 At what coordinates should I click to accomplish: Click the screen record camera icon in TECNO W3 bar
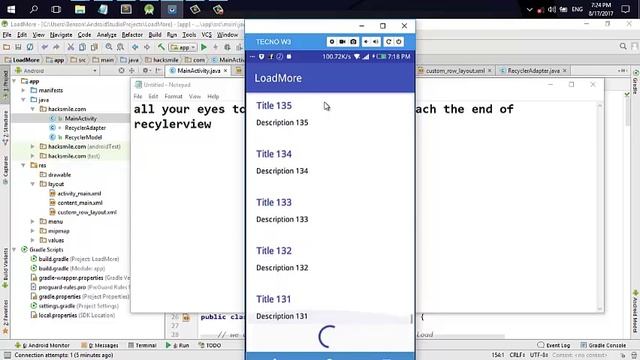coord(342,42)
